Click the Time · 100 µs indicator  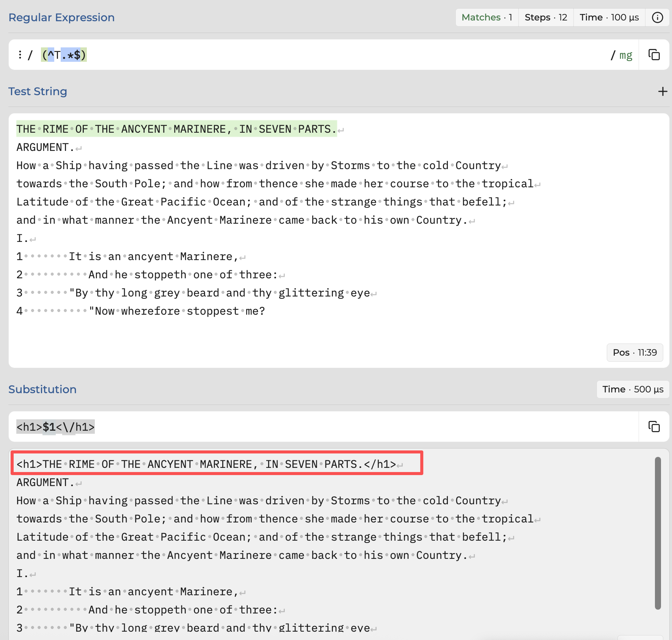[x=609, y=17]
